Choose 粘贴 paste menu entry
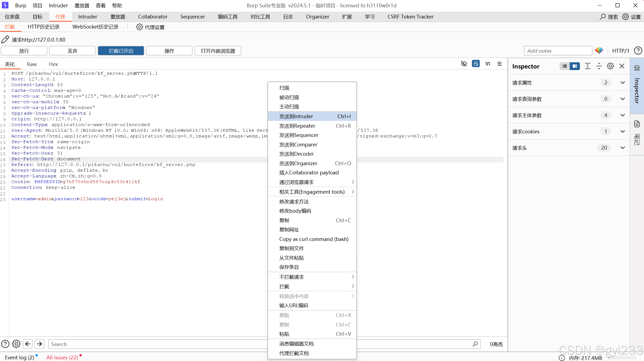644x361 pixels. click(312, 334)
